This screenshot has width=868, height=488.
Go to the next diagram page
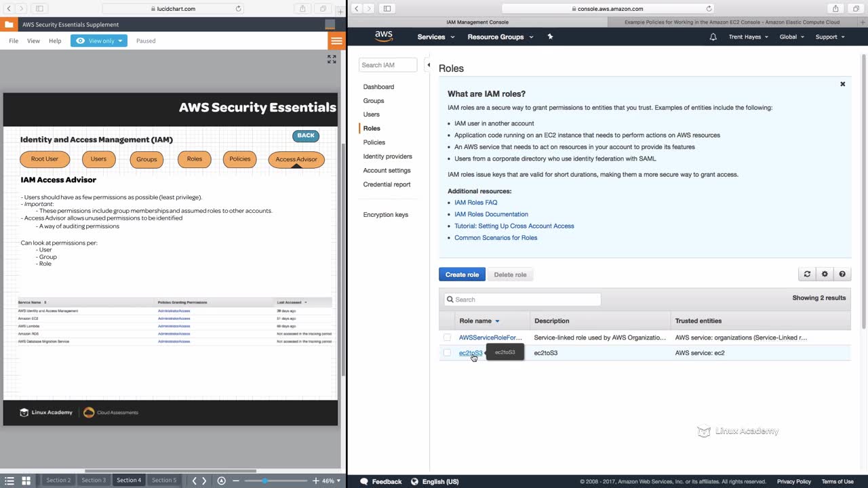point(204,481)
